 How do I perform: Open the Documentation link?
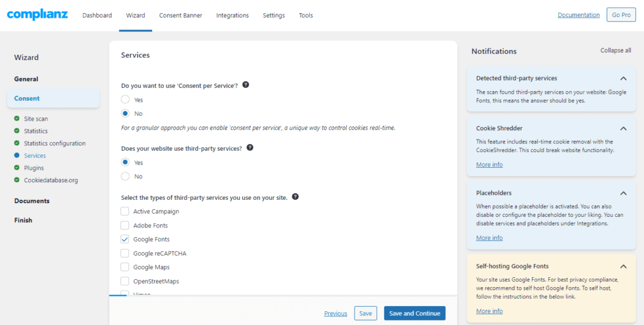tap(579, 15)
